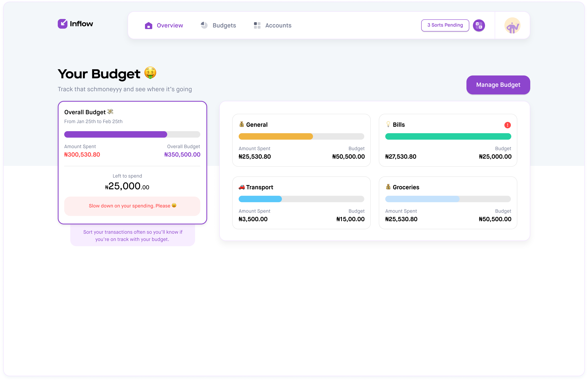Click the flying money emoji on Overall Budget

[110, 112]
